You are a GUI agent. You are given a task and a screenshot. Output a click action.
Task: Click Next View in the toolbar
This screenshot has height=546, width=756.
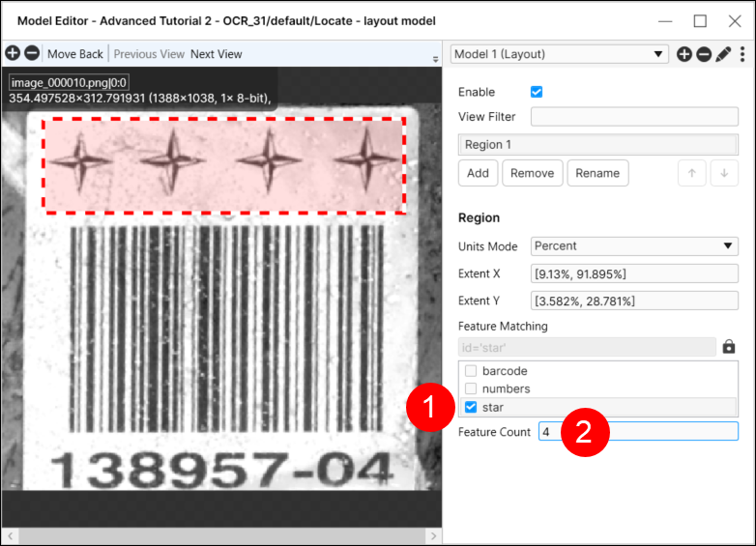point(217,54)
